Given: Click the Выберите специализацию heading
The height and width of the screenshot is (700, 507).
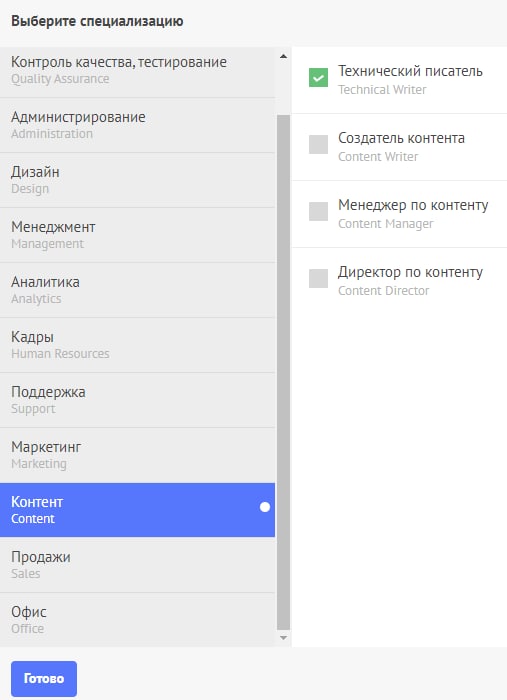Looking at the screenshot, I should [x=97, y=21].
